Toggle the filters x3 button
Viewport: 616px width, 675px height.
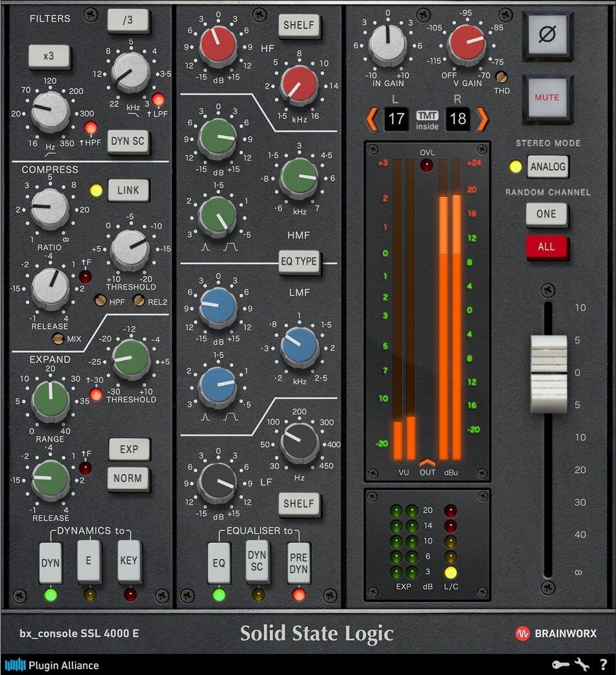49,56
